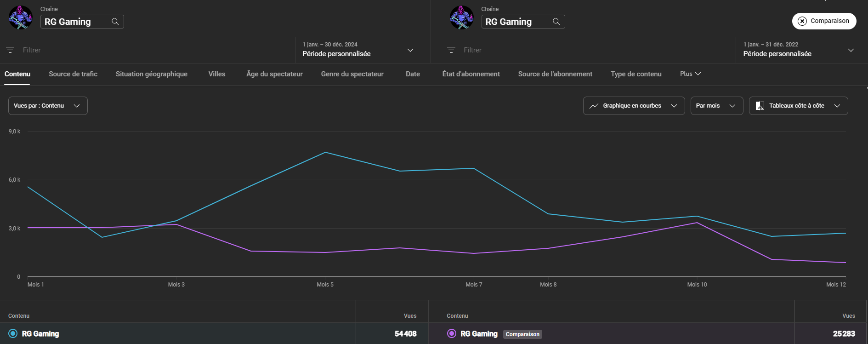
Task: Click the line chart icon
Action: click(x=594, y=106)
